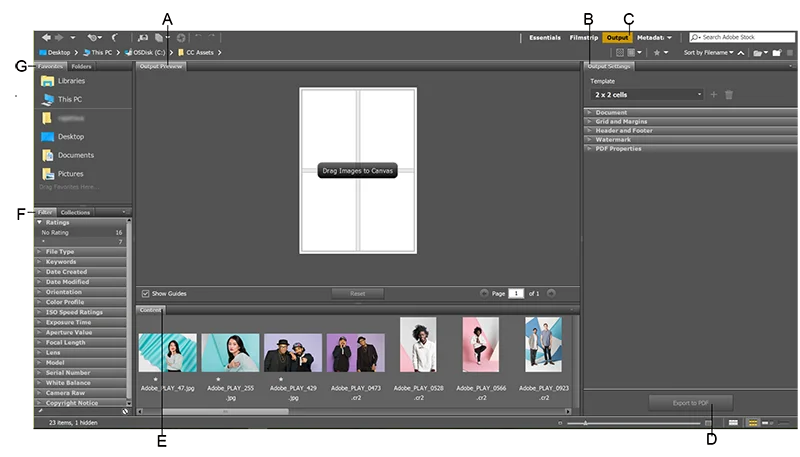Image resolution: width=800 pixels, height=457 pixels.
Task: Click the Export to PDF button
Action: [691, 403]
